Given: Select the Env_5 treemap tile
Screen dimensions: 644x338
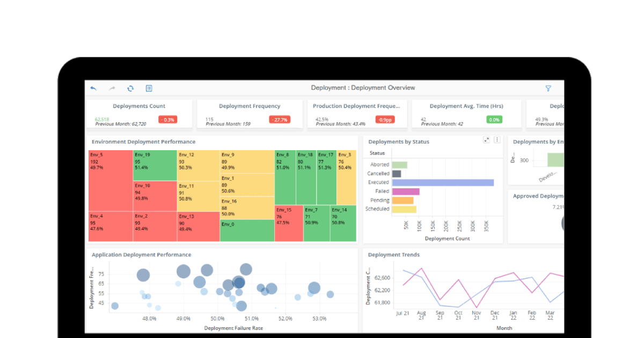Looking at the screenshot, I should tap(111, 180).
